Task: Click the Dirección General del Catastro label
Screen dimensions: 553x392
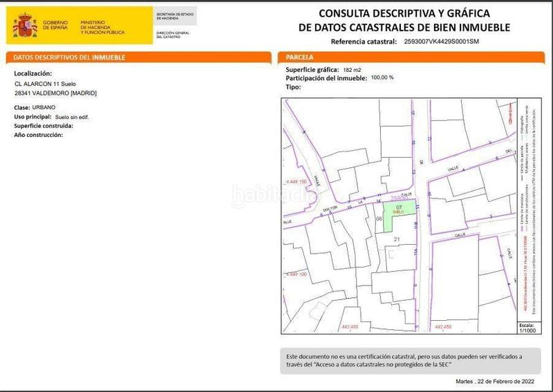Action: [173, 35]
